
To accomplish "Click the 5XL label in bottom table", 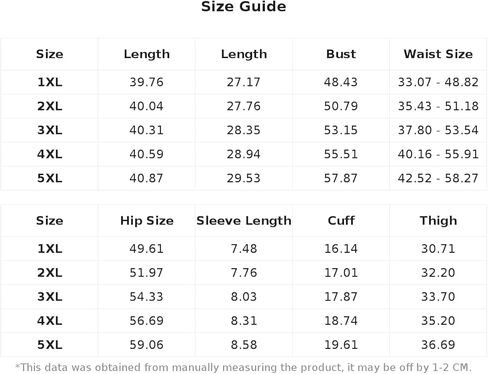I will click(49, 345).
